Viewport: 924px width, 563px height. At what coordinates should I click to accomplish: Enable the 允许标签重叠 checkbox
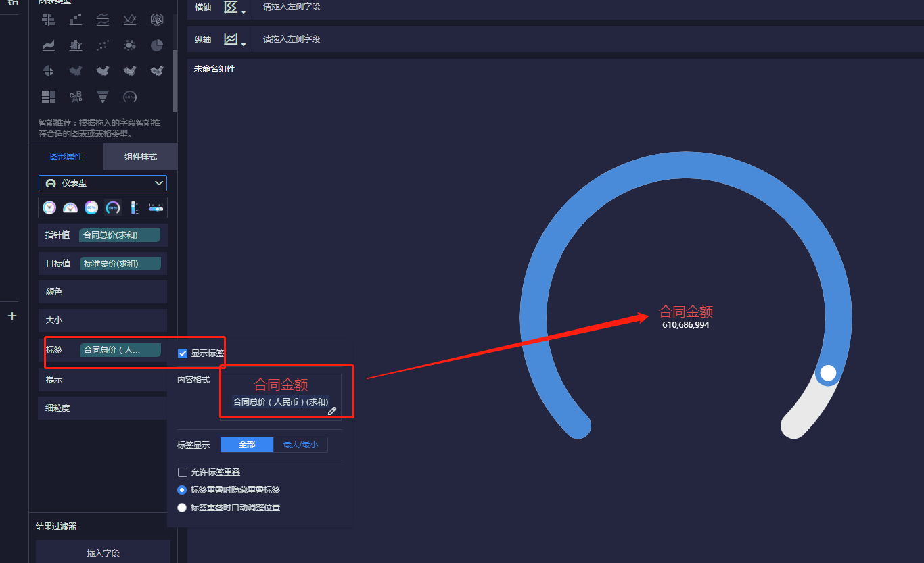coord(183,472)
